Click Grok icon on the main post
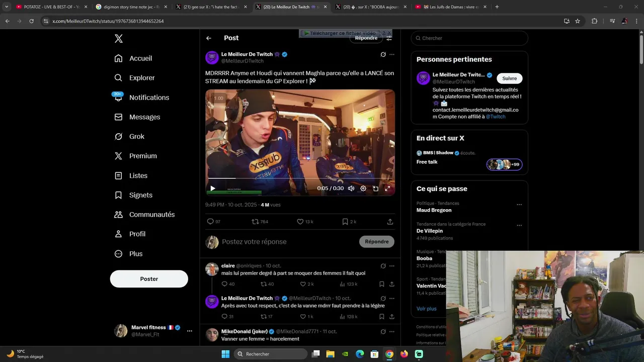This screenshot has width=644, height=362. [383, 54]
